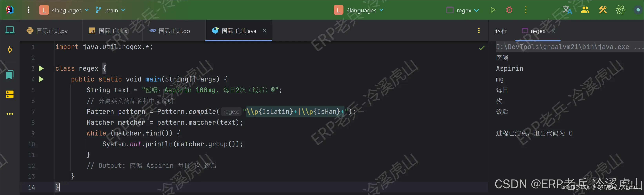
Task: Open the center 4languages project widget
Action: pyautogui.click(x=359, y=10)
